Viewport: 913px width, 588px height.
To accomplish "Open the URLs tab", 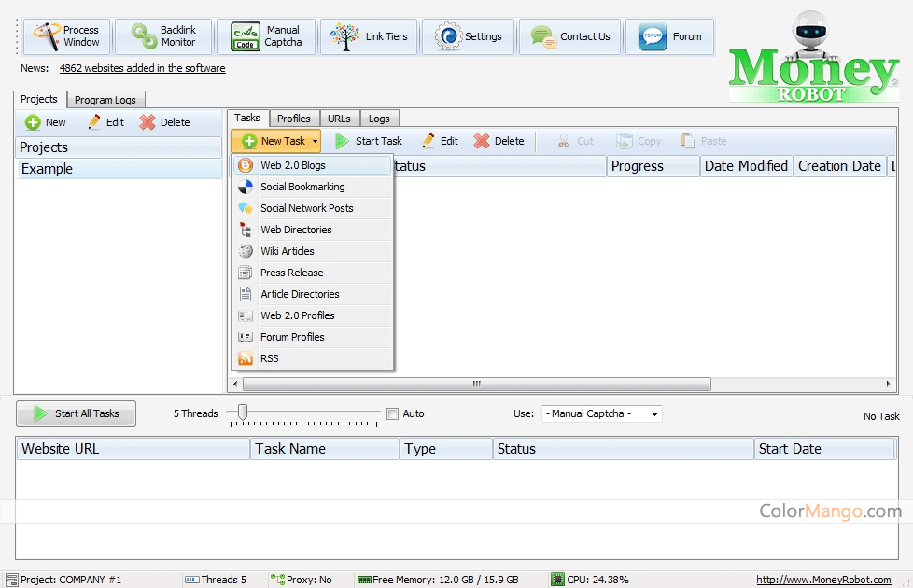I will click(x=340, y=119).
